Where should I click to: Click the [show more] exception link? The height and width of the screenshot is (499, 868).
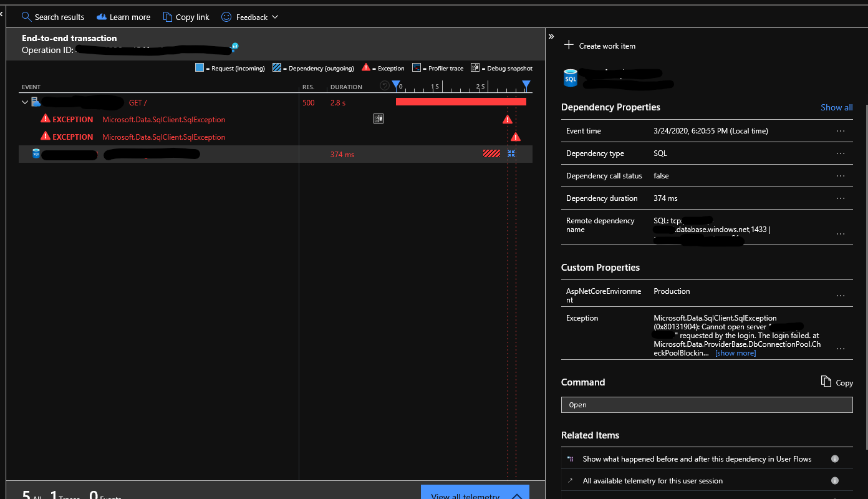tap(735, 353)
